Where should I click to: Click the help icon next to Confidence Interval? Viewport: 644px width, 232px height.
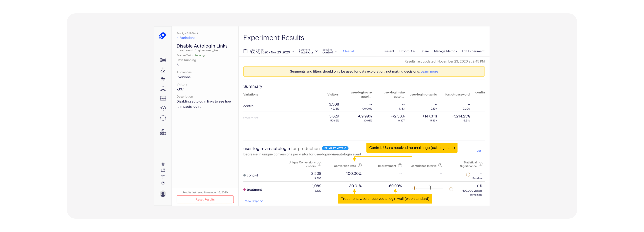pyautogui.click(x=440, y=165)
